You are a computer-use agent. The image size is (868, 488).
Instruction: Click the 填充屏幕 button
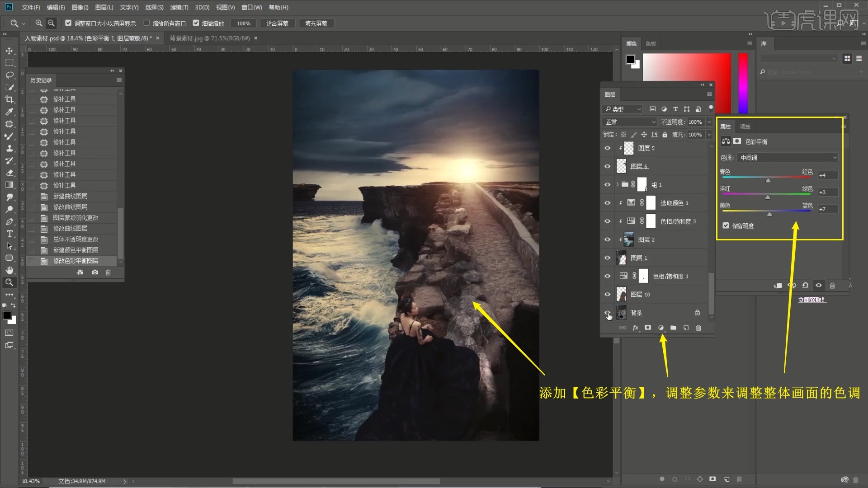316,23
